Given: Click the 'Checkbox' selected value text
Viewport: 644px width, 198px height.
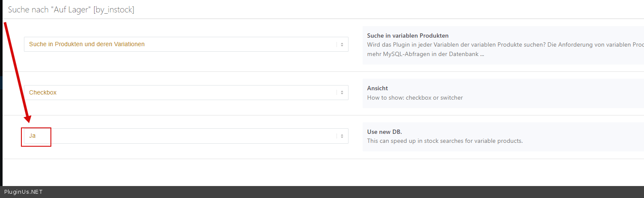Looking at the screenshot, I should (43, 93).
